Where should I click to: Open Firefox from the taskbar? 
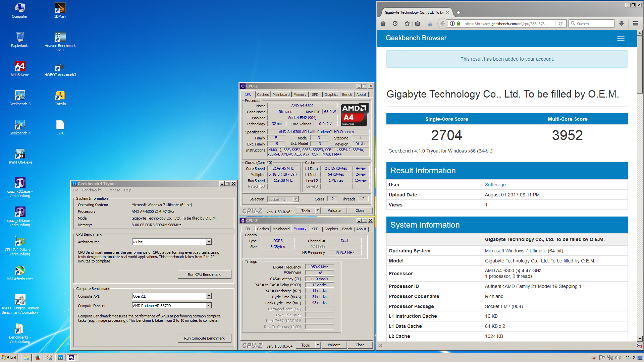[38, 357]
